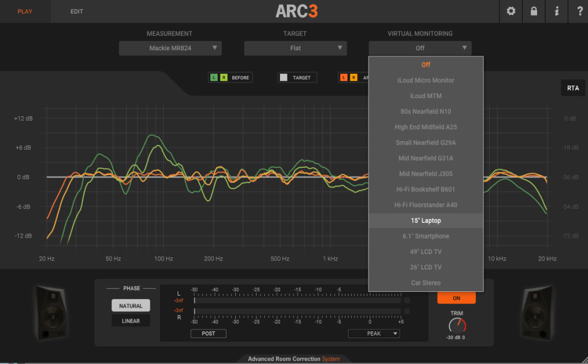Click the lock icon in header
588x364 pixels.
click(533, 12)
